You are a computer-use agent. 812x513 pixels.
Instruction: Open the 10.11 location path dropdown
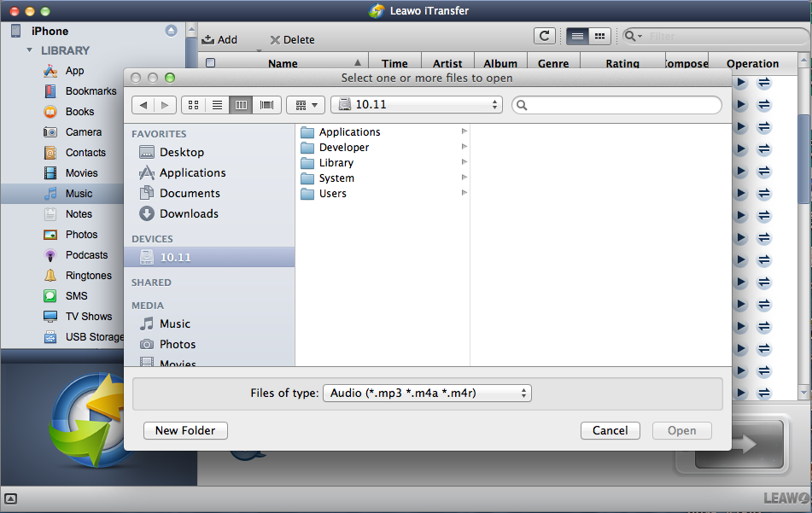click(418, 105)
